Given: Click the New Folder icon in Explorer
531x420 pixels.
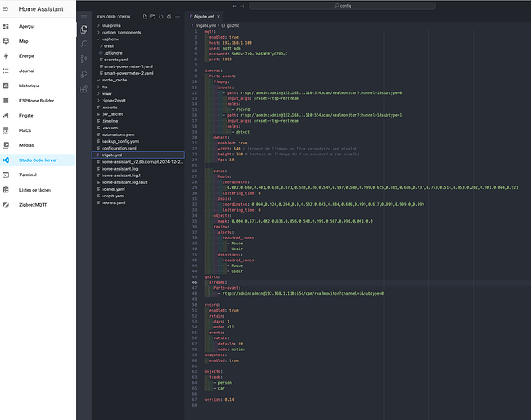Looking at the screenshot, I should point(154,16).
